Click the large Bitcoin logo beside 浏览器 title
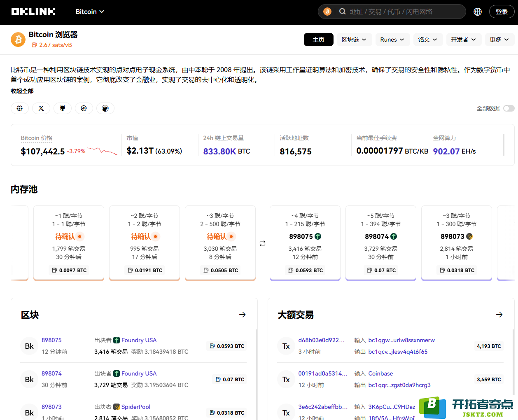This screenshot has width=518, height=420. (x=18, y=40)
